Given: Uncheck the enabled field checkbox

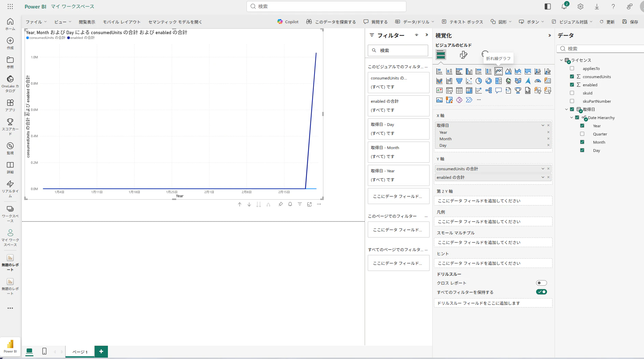Looking at the screenshot, I should click(572, 85).
